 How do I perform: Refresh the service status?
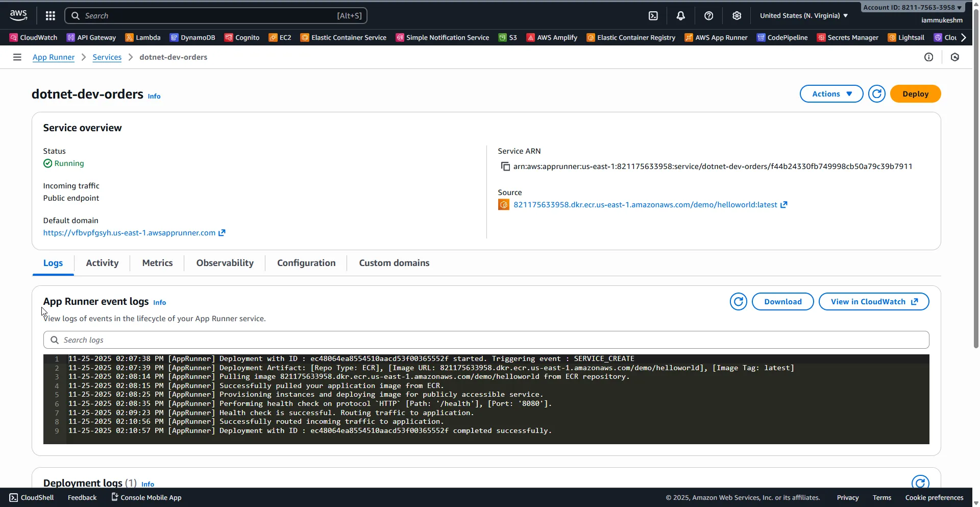tap(877, 93)
